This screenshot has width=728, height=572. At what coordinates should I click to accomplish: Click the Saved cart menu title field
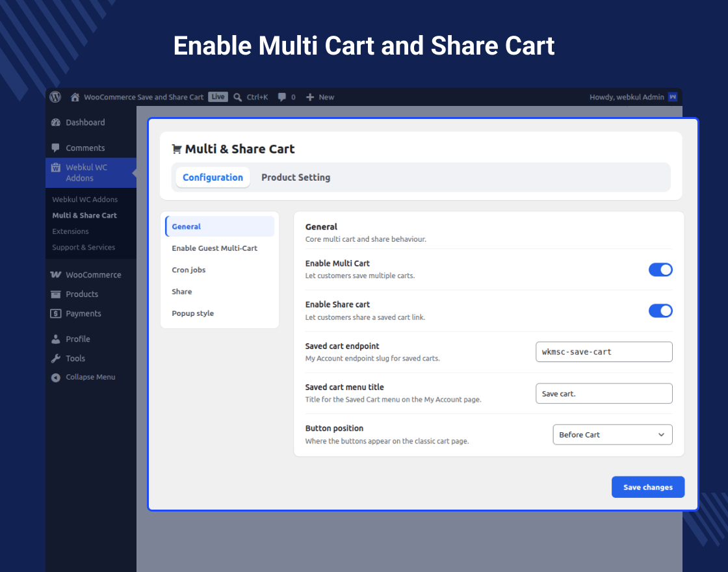604,393
